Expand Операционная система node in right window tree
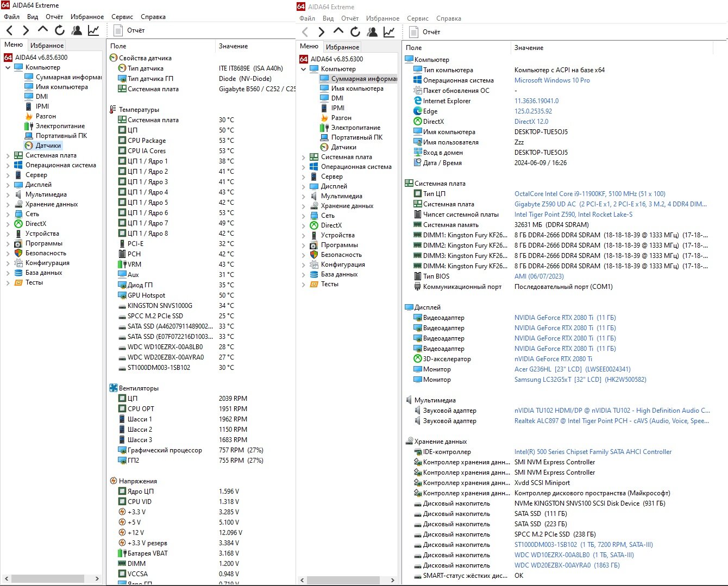 click(x=303, y=167)
